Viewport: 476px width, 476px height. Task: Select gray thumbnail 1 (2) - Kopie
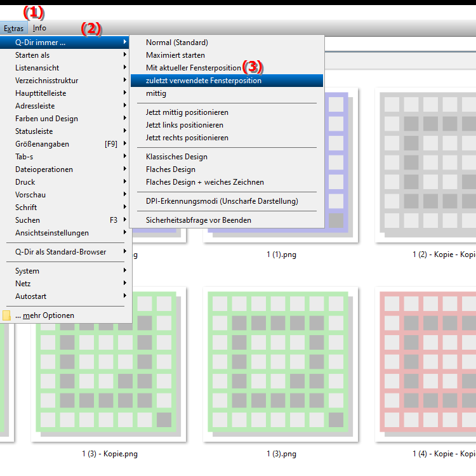(x=426, y=166)
